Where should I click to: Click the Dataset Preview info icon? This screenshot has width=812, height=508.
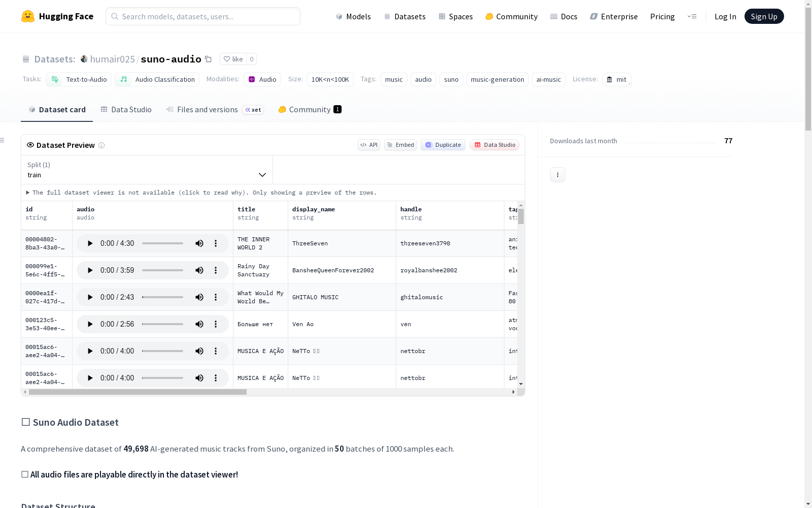pos(101,145)
